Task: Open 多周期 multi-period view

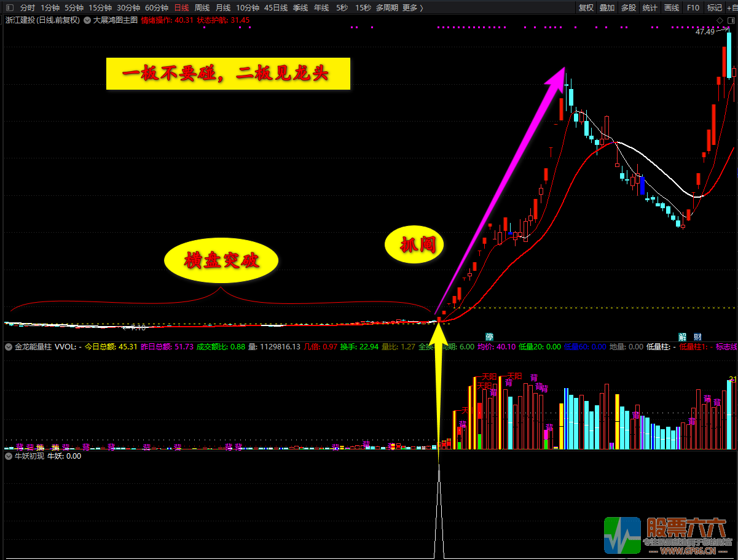Action: point(387,8)
